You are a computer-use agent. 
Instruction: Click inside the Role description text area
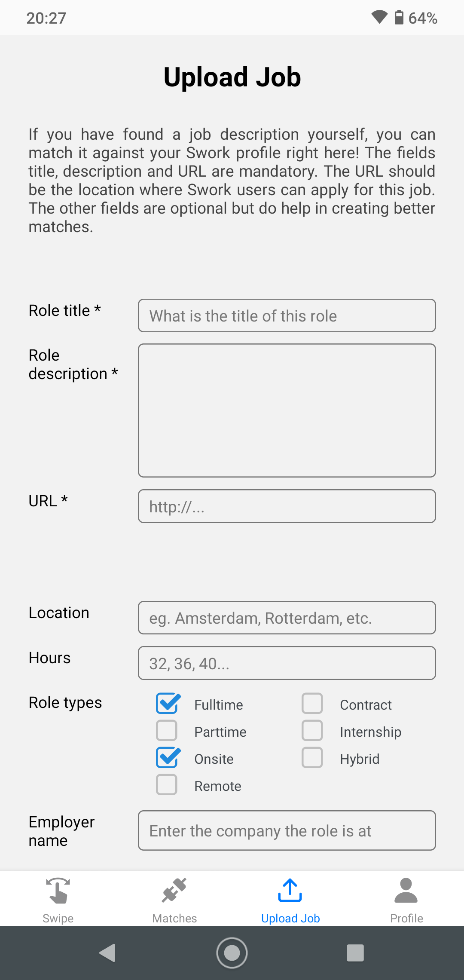point(287,410)
